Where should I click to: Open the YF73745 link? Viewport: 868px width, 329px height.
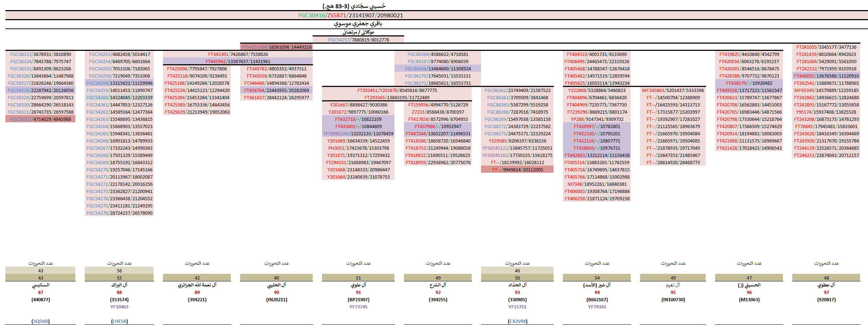click(x=358, y=307)
